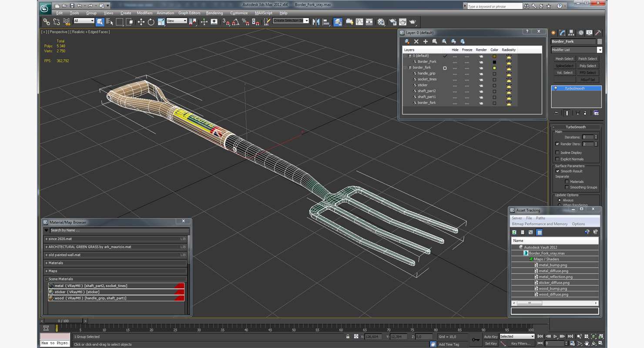Image resolution: width=644 pixels, height=348 pixels.
Task: Toggle Pin Stack below modifier stack
Action: (x=556, y=113)
